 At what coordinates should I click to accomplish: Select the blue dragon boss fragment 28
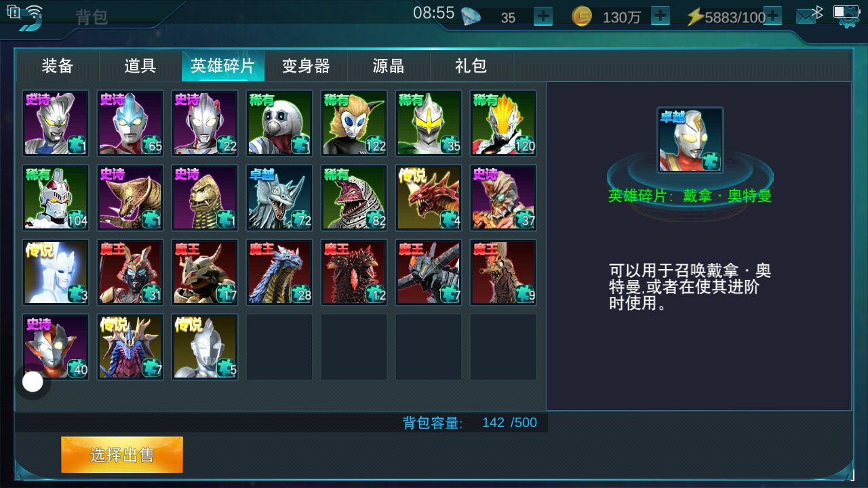click(279, 272)
